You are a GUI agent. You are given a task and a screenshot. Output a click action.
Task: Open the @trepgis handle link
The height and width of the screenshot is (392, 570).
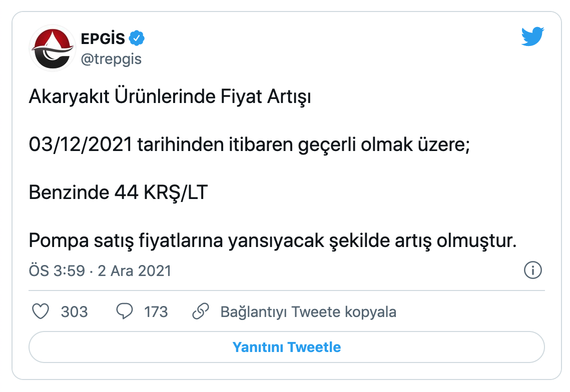[x=111, y=59]
